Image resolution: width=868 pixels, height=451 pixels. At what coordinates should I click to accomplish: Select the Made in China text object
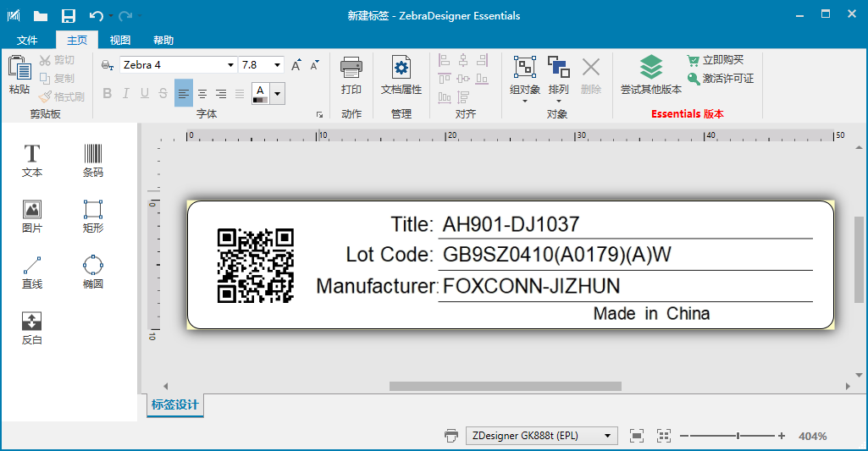coord(651,314)
